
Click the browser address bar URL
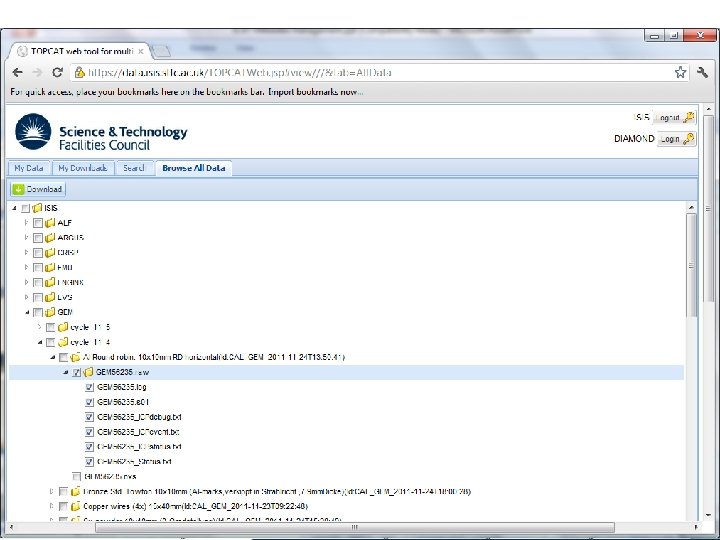click(240, 73)
